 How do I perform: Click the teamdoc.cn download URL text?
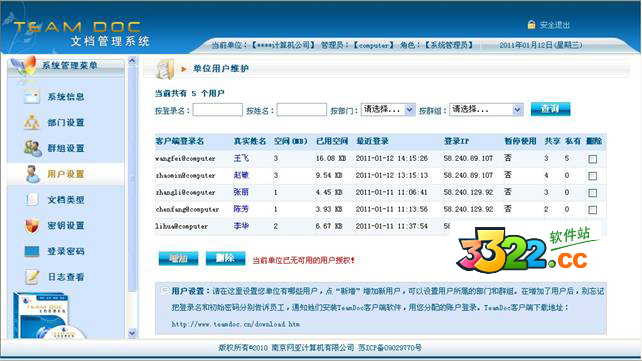click(x=236, y=324)
